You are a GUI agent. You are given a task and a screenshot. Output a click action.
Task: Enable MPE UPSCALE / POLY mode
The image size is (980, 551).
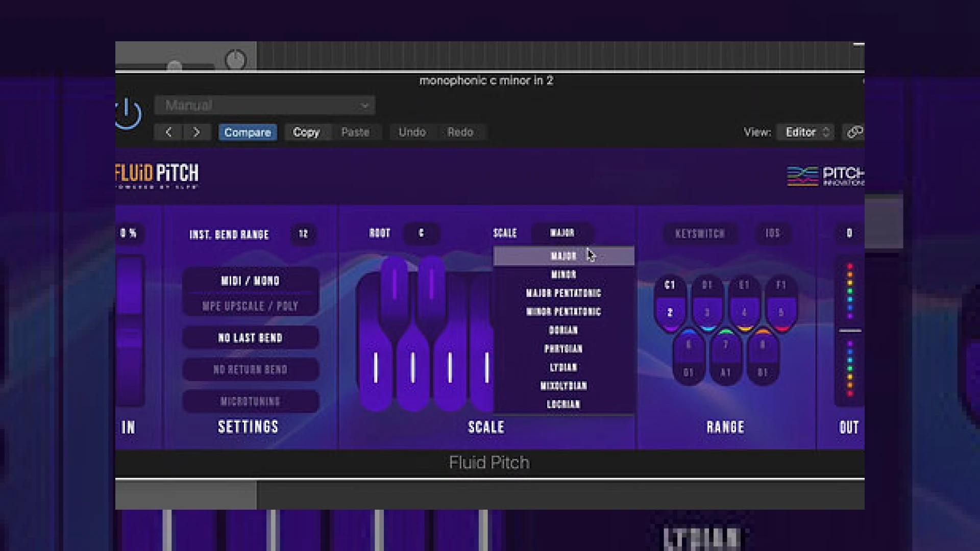coord(250,306)
